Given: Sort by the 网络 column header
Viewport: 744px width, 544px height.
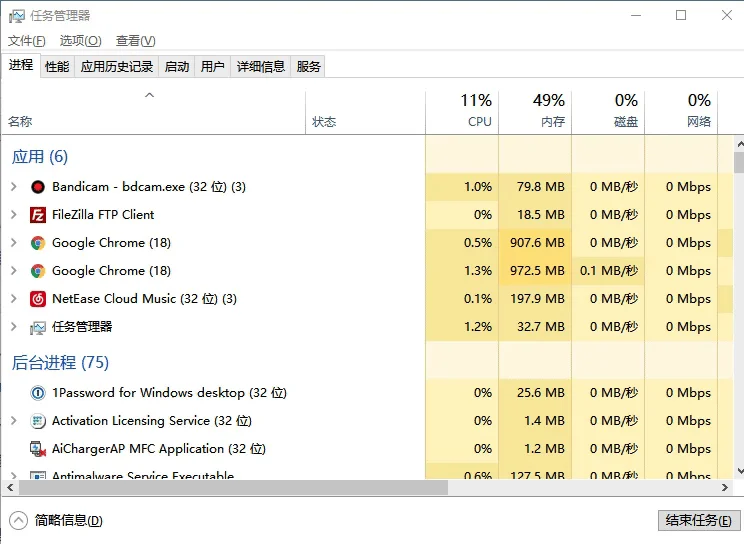Looking at the screenshot, I should (681, 113).
